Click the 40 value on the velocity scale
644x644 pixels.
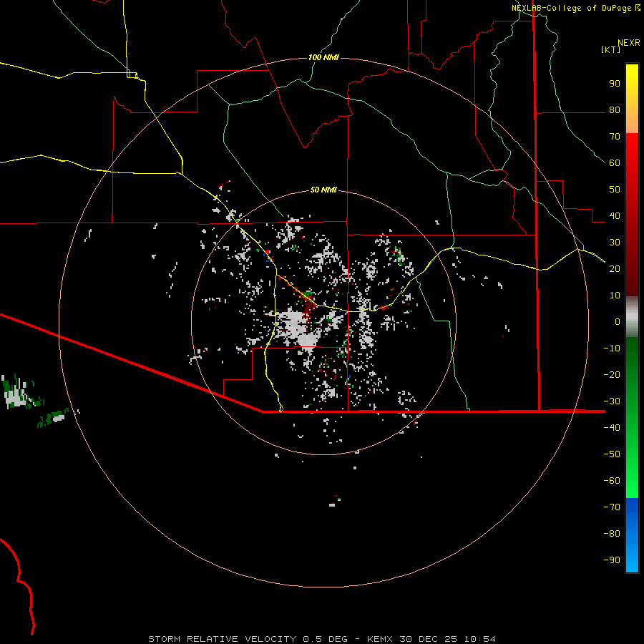point(615,216)
